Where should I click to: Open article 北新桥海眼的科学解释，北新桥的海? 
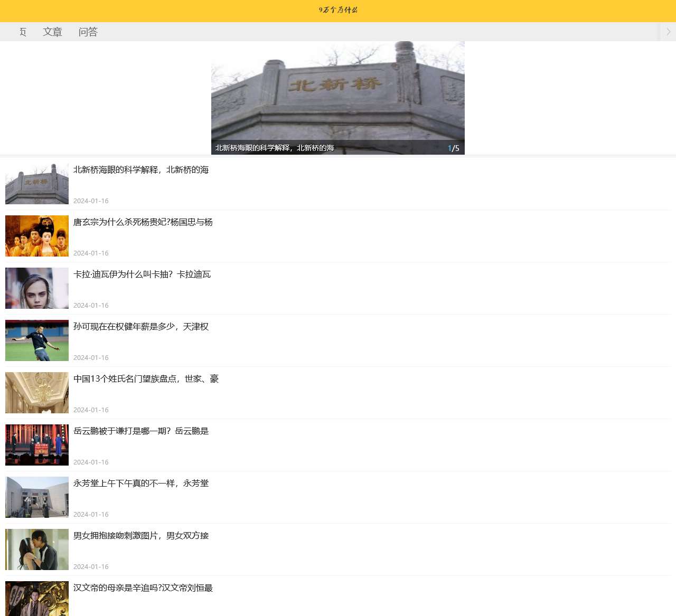point(141,170)
